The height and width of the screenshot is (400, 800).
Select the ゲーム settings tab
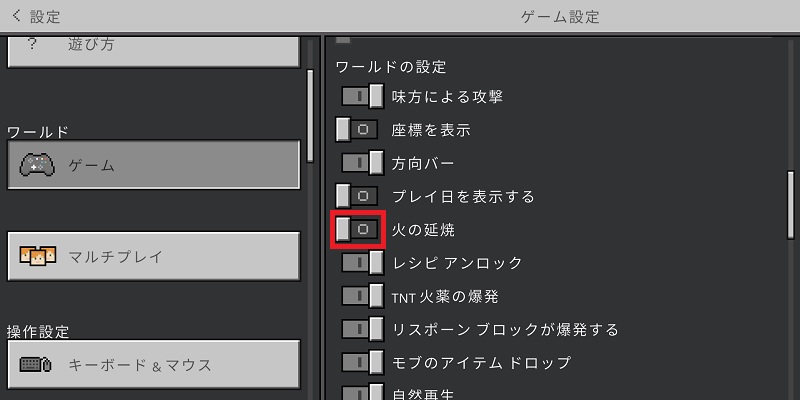[154, 165]
